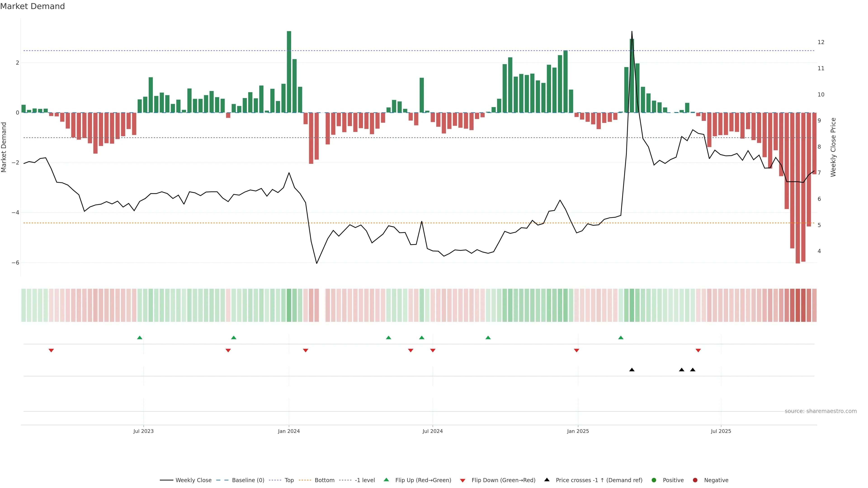Click the first red flip-down marker on the left
Screen dimensions: 868x488
click(x=51, y=351)
